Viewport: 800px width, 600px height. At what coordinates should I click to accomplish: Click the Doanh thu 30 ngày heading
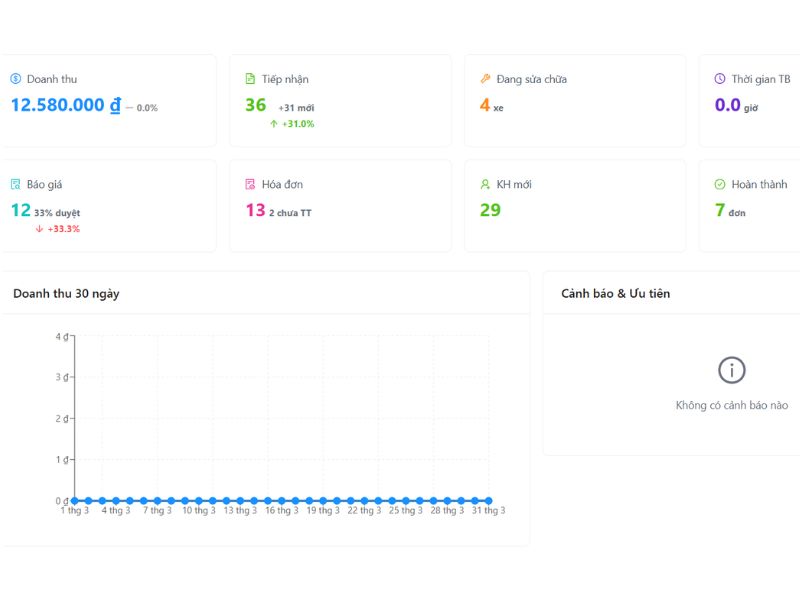66,293
